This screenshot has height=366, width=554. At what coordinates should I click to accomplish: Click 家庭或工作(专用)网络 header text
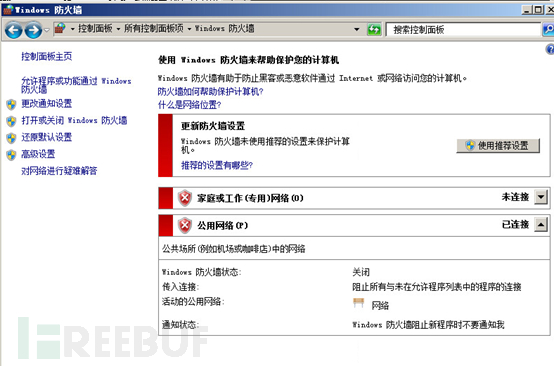(250, 198)
